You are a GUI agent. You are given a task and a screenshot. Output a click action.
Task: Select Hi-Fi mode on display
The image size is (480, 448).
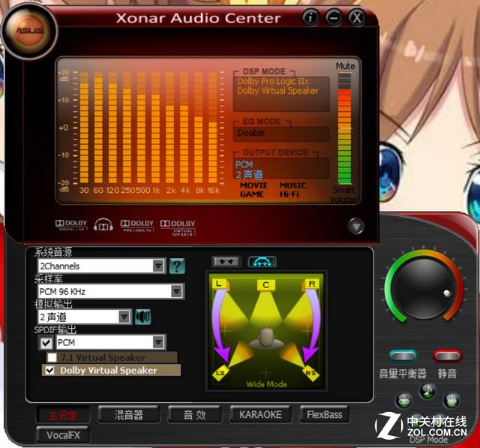(289, 194)
